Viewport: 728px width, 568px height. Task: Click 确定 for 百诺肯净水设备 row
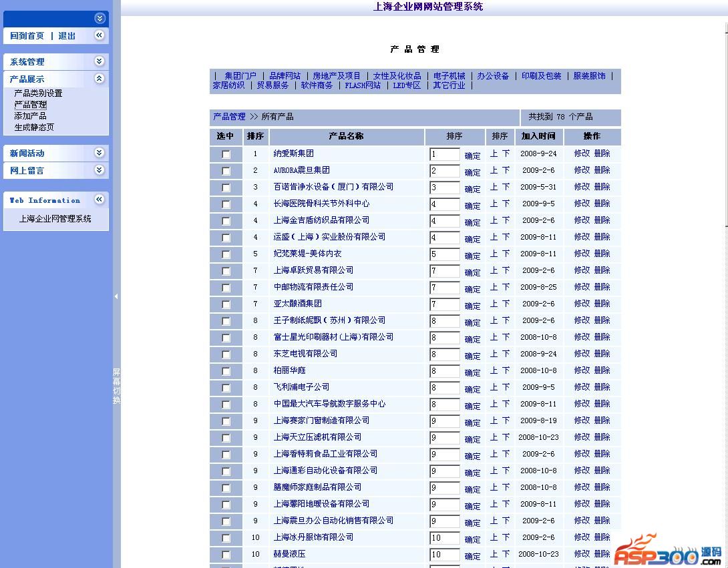coord(472,190)
